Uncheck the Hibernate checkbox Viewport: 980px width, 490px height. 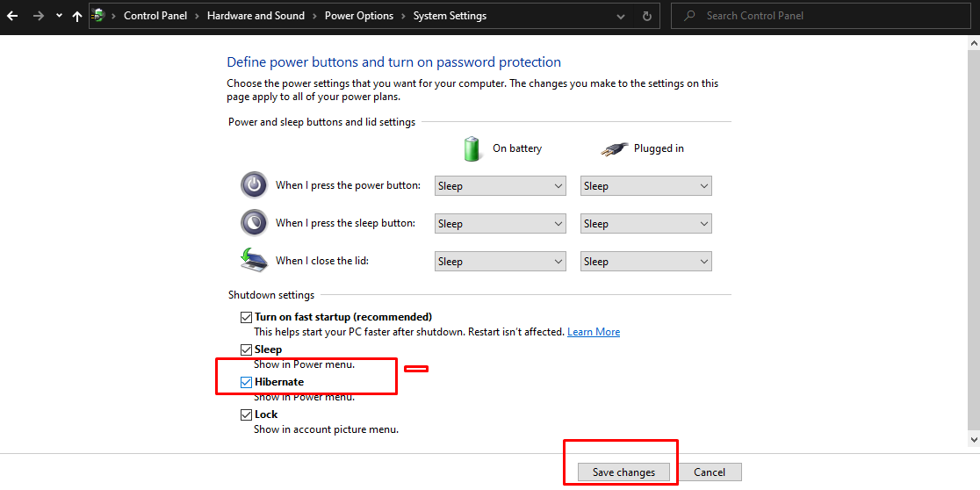[246, 382]
